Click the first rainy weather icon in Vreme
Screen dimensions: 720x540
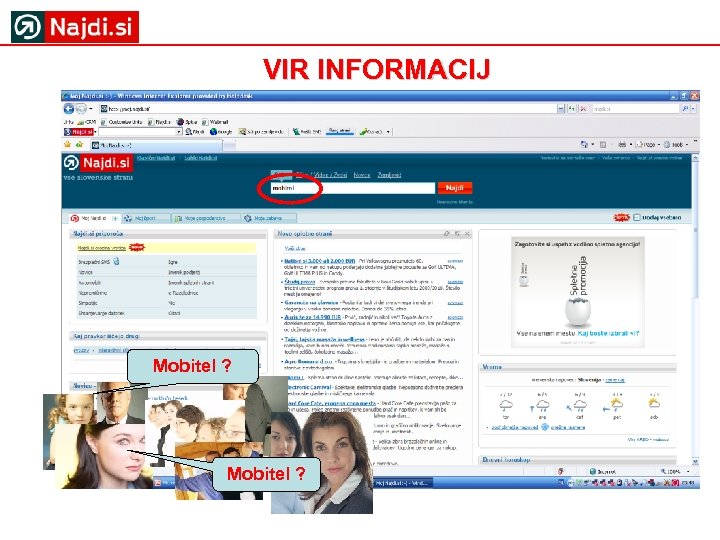506,405
